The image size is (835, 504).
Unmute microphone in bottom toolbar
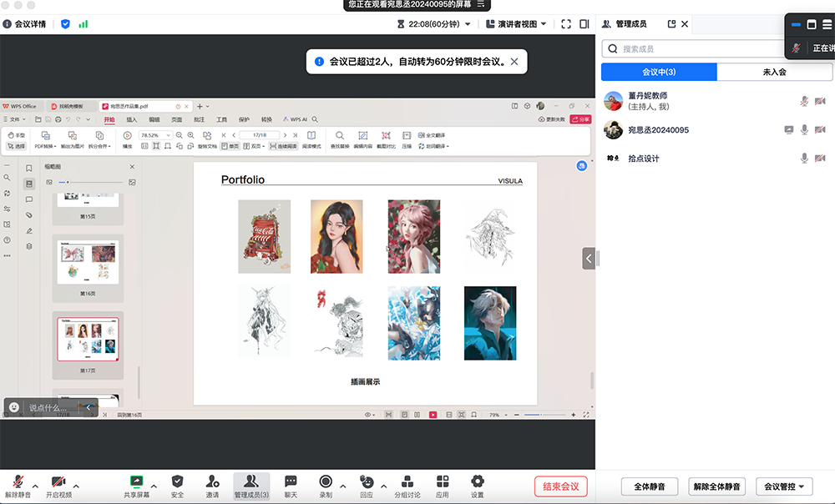pyautogui.click(x=18, y=481)
